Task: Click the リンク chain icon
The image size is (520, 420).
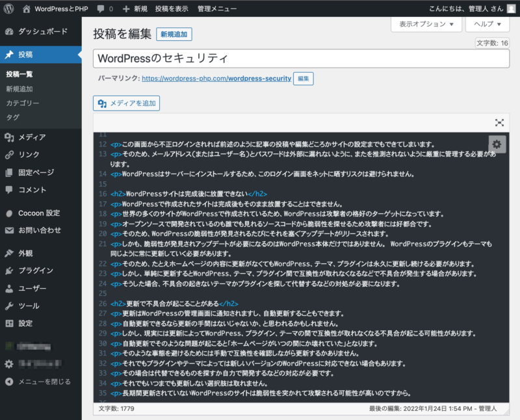Action: click(x=9, y=155)
